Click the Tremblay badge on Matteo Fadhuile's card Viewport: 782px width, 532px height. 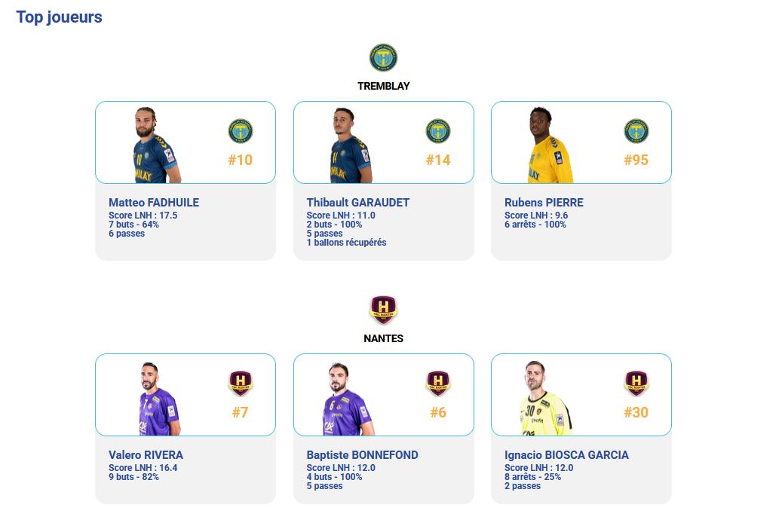pos(241,131)
